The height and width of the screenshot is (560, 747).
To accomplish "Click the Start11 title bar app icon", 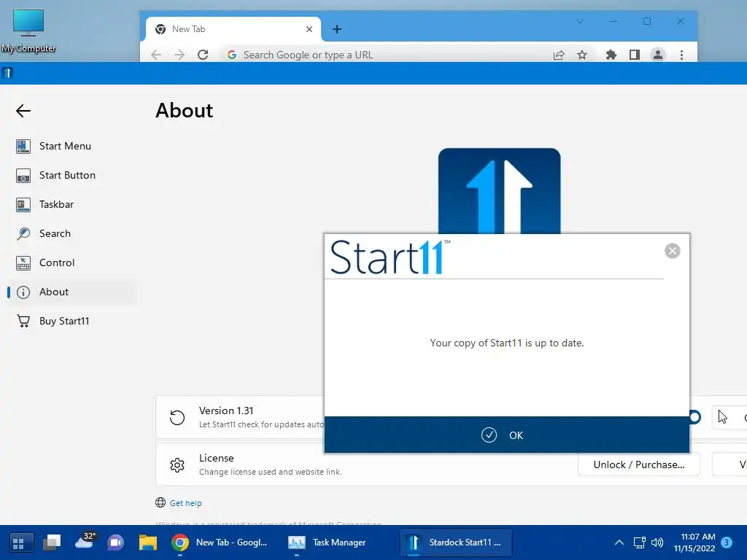I will (7, 73).
